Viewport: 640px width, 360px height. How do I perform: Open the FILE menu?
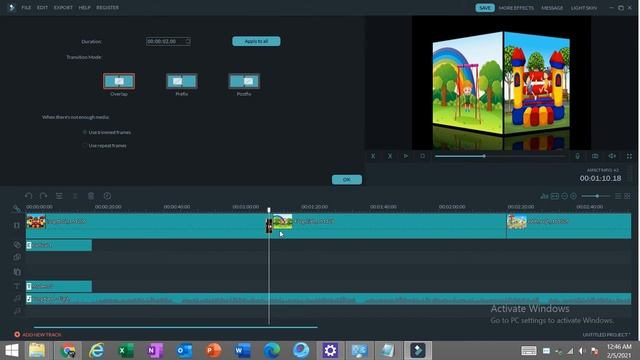[26, 7]
